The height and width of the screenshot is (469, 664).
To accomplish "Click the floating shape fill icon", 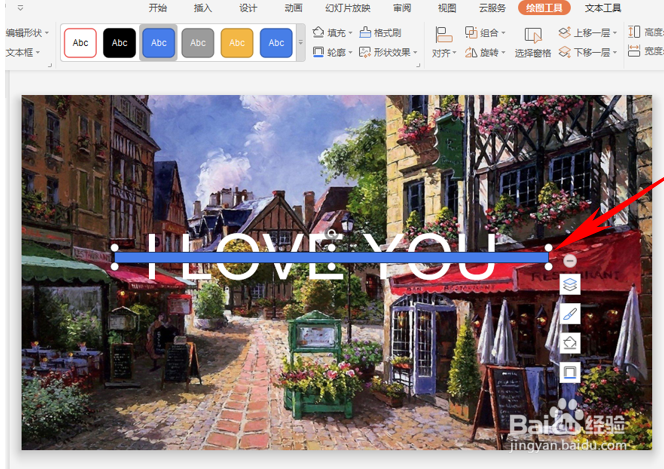I will click(570, 343).
